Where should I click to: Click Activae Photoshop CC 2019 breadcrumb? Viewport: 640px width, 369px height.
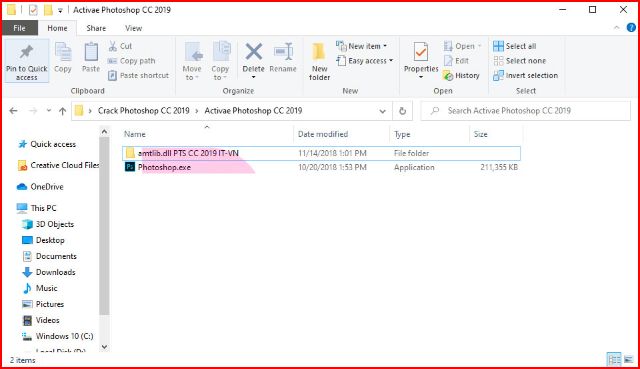click(x=253, y=111)
